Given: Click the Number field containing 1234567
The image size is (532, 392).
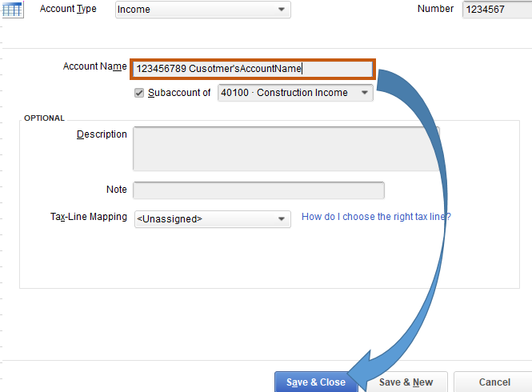Looking at the screenshot, I should pos(496,10).
